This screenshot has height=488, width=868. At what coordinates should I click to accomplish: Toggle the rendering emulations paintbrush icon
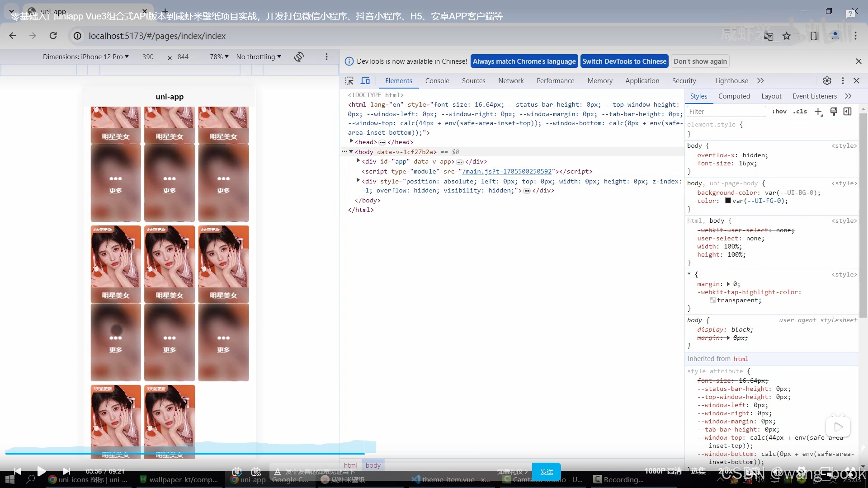point(834,111)
